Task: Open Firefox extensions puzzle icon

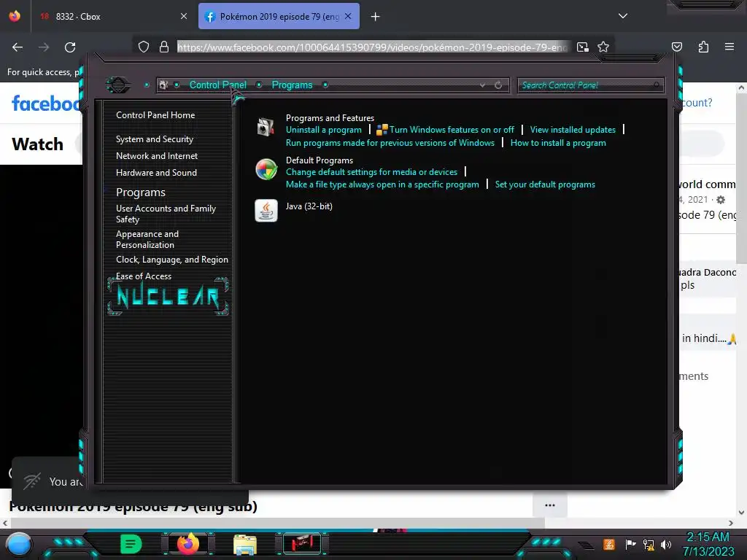Action: coord(703,47)
